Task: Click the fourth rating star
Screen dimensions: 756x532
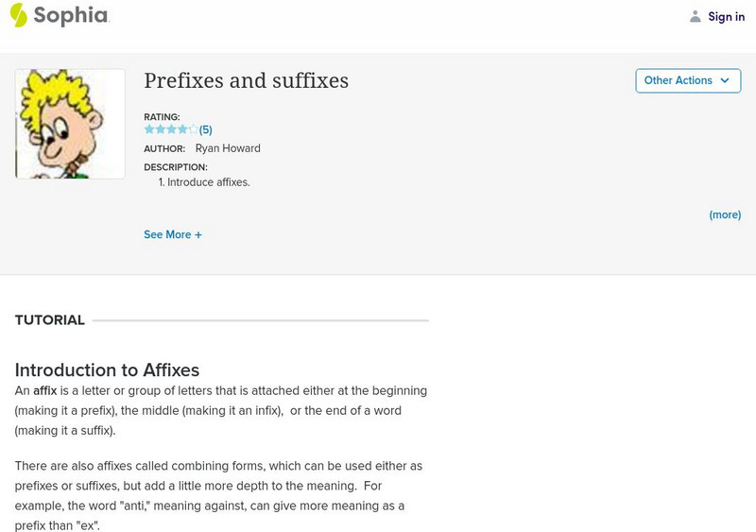Action: point(182,129)
